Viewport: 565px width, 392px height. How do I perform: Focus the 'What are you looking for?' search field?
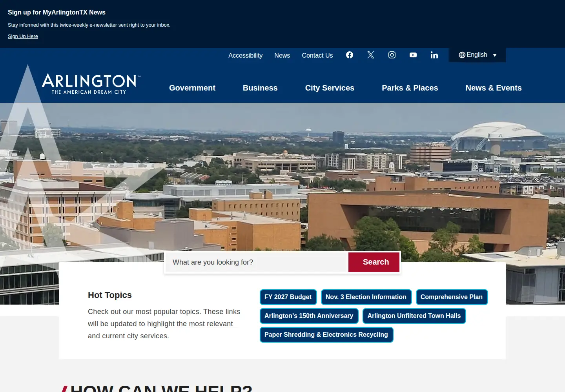[257, 262]
